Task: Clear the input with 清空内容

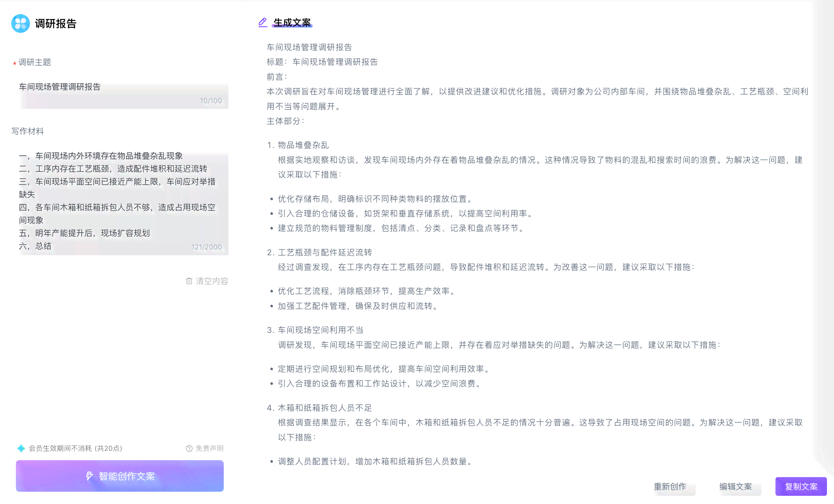Action: pos(207,281)
